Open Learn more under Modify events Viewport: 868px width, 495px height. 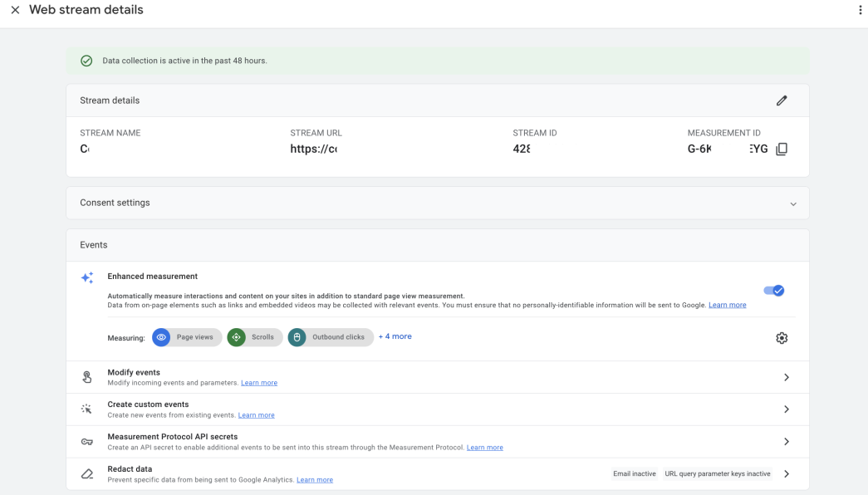point(259,383)
